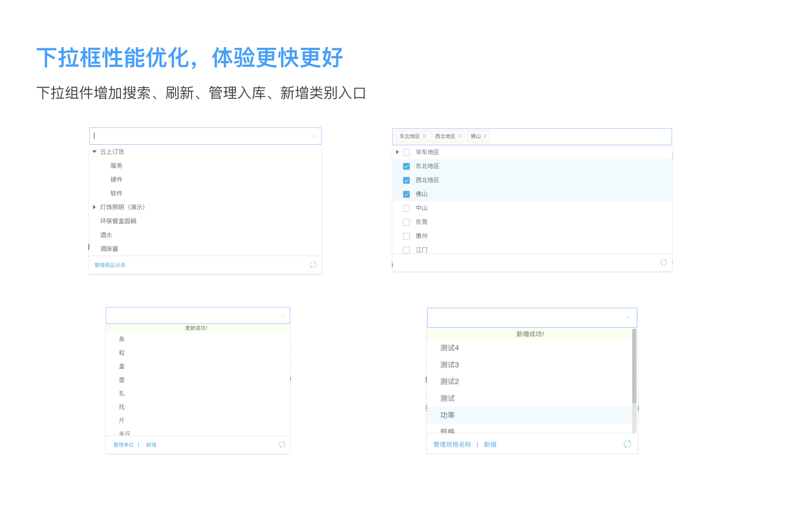Remove the 西北地区 tag
The height and width of the screenshot is (508, 812).
pos(460,136)
